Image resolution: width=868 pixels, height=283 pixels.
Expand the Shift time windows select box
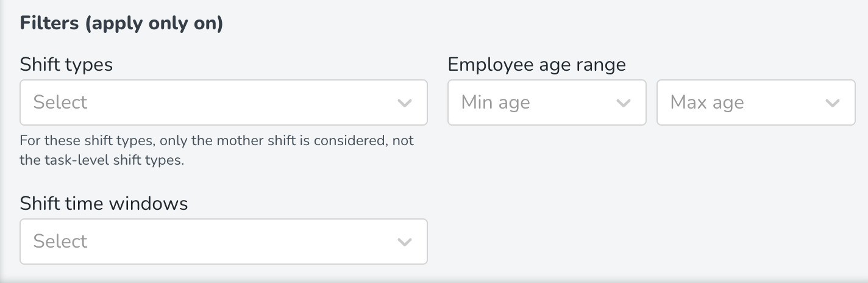[x=223, y=242]
